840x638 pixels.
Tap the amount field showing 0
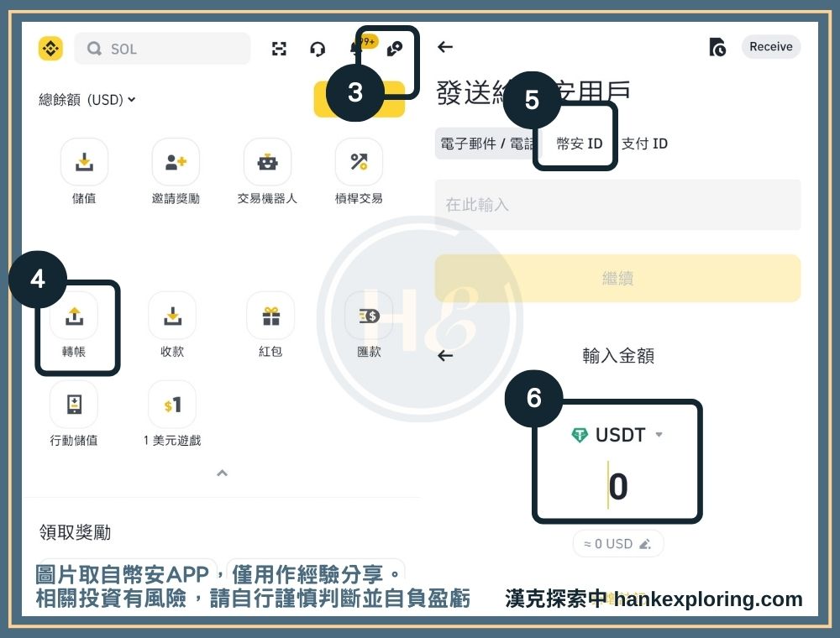click(617, 486)
